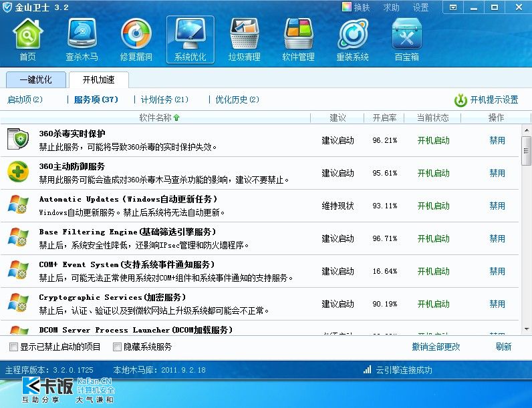532x408 pixels.
Task: Switch to the 开机加速 tab
Action: click(99, 79)
